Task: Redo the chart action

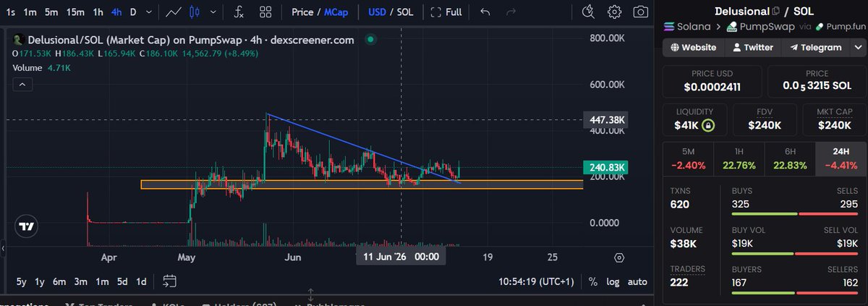Action: [x=511, y=12]
